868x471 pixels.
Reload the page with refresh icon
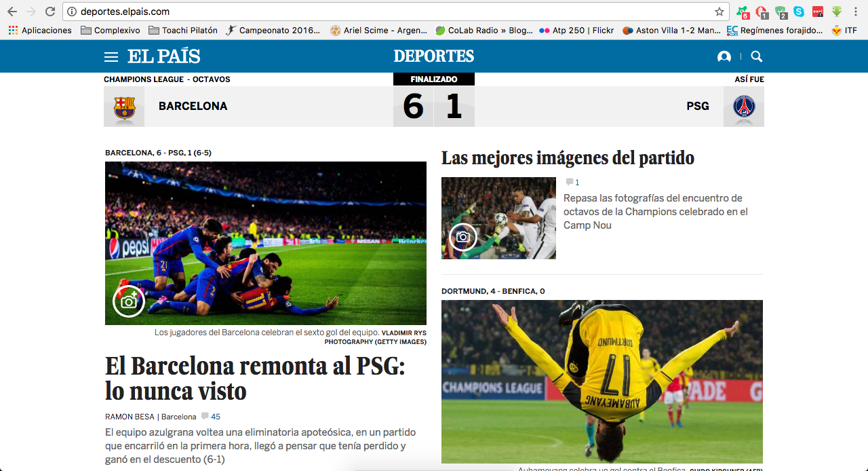50,12
